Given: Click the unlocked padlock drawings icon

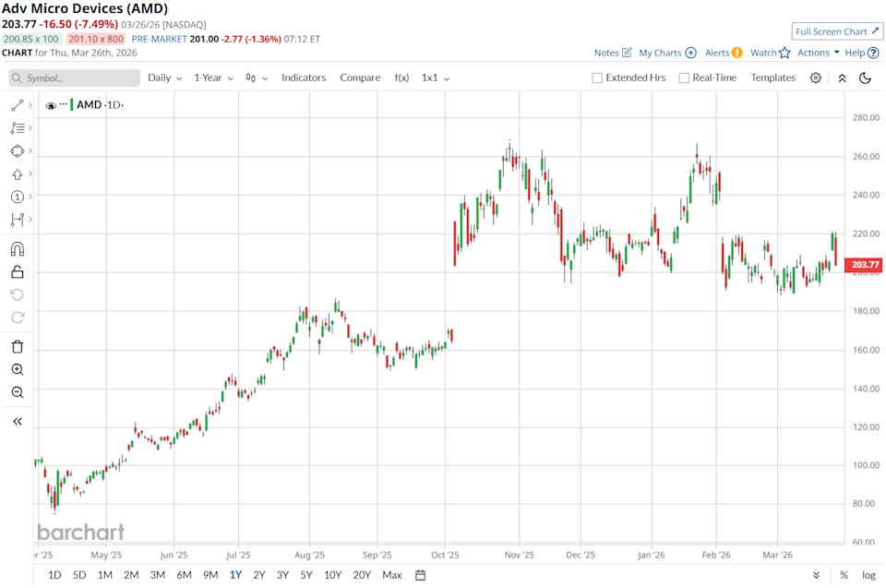Looking at the screenshot, I should click(18, 272).
